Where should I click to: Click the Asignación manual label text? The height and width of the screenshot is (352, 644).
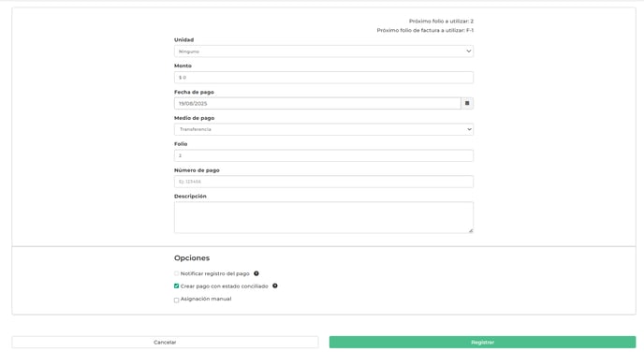[206, 299]
